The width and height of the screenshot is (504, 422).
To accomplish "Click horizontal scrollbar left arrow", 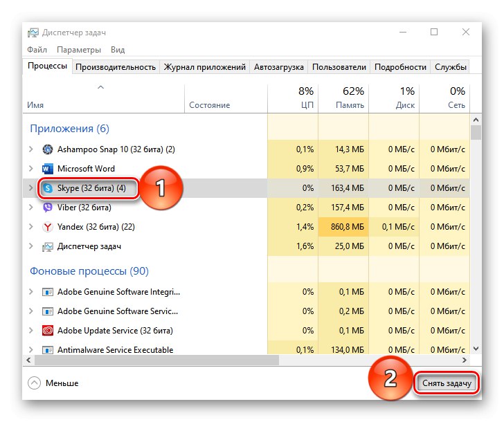I will (x=28, y=360).
